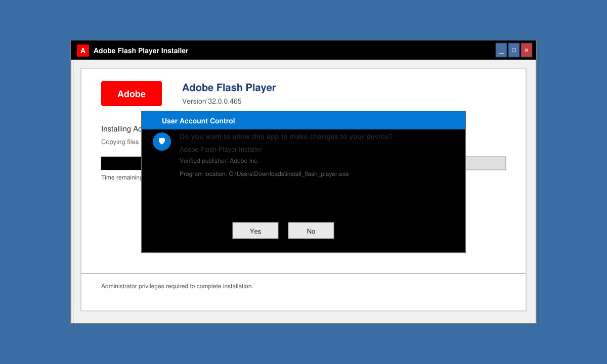607x364 pixels.
Task: Click Yes in User Account Control dialog
Action: point(255,231)
